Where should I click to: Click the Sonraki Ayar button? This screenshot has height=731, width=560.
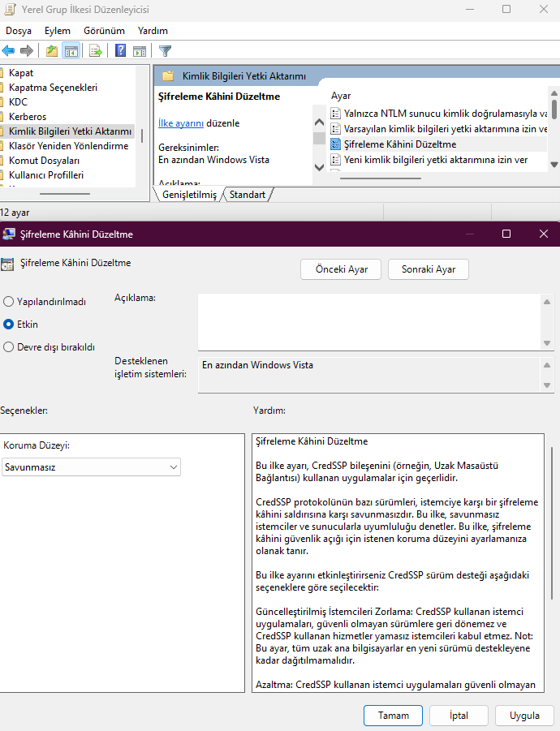(429, 269)
